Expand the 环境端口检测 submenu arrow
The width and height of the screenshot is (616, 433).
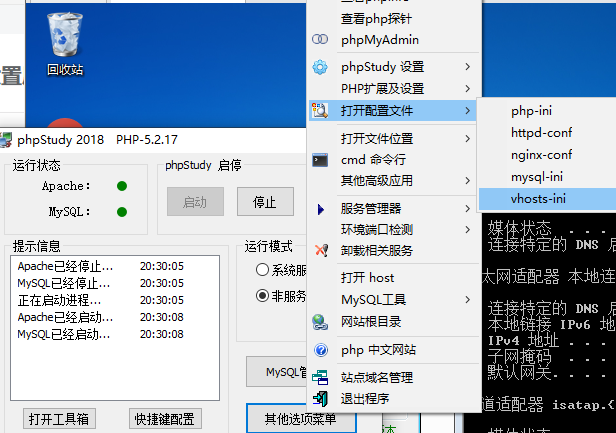(468, 229)
